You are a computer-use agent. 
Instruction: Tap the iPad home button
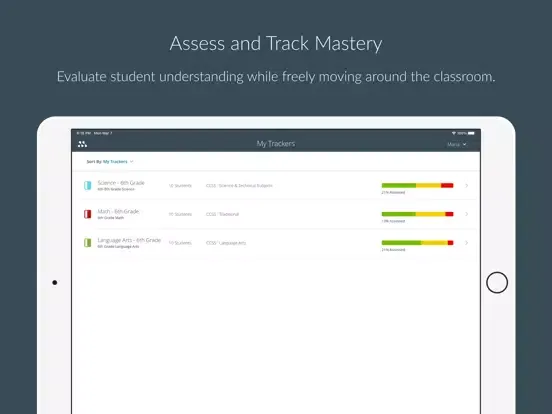[x=497, y=282]
